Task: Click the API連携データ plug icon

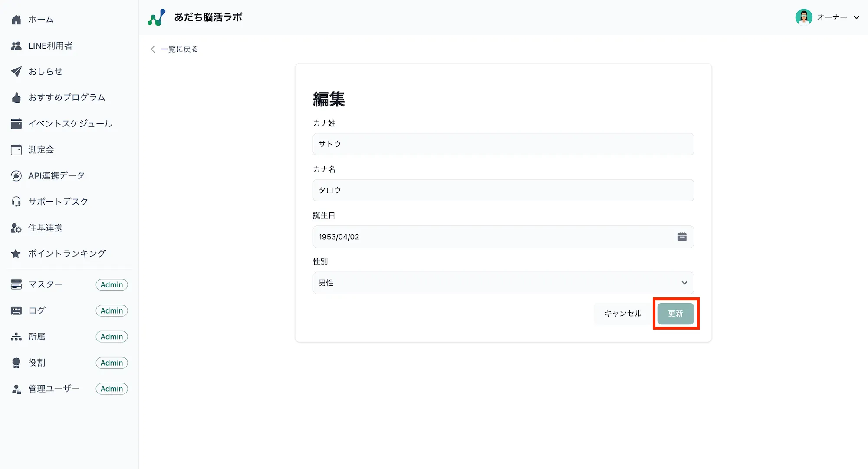Action: pyautogui.click(x=16, y=176)
